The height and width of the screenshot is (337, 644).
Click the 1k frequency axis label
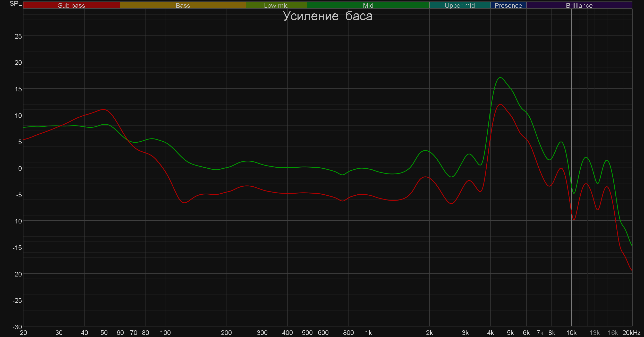point(368,333)
